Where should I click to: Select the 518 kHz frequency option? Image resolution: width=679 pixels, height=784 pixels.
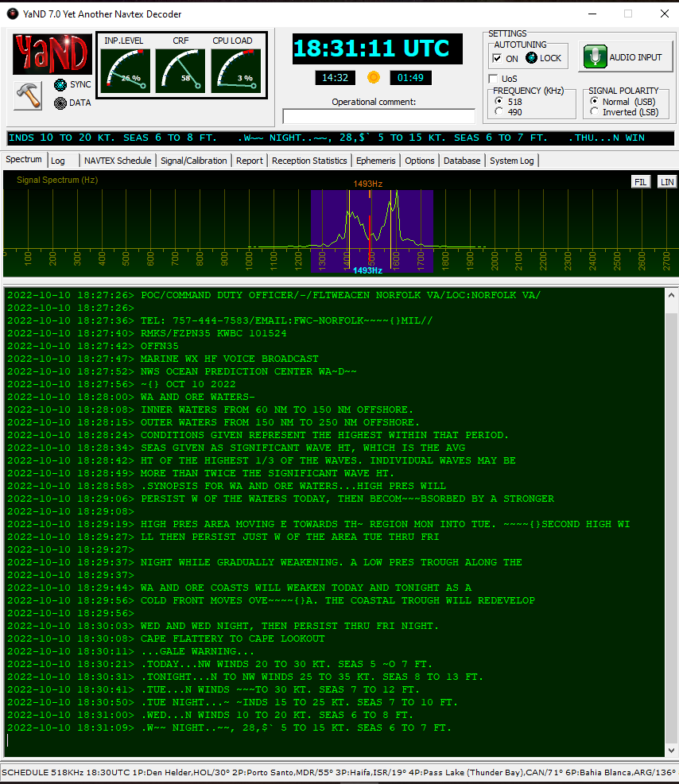pyautogui.click(x=499, y=101)
